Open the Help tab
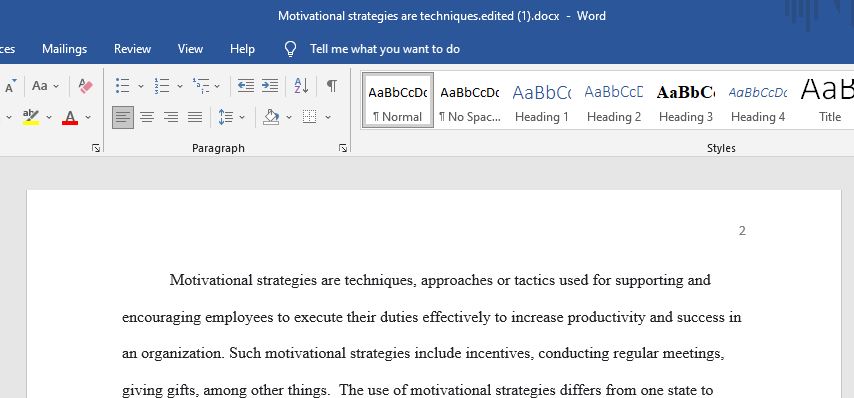This screenshot has height=398, width=854. (x=242, y=49)
